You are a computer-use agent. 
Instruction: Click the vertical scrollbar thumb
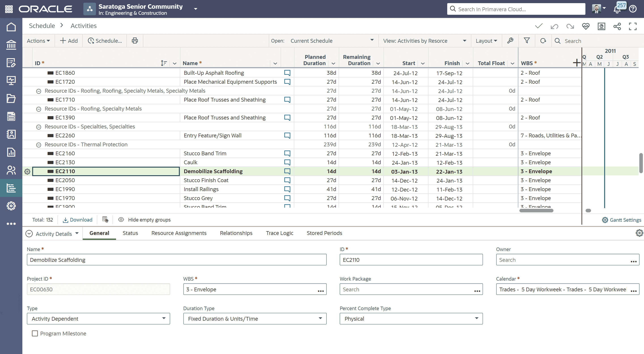coord(641,163)
